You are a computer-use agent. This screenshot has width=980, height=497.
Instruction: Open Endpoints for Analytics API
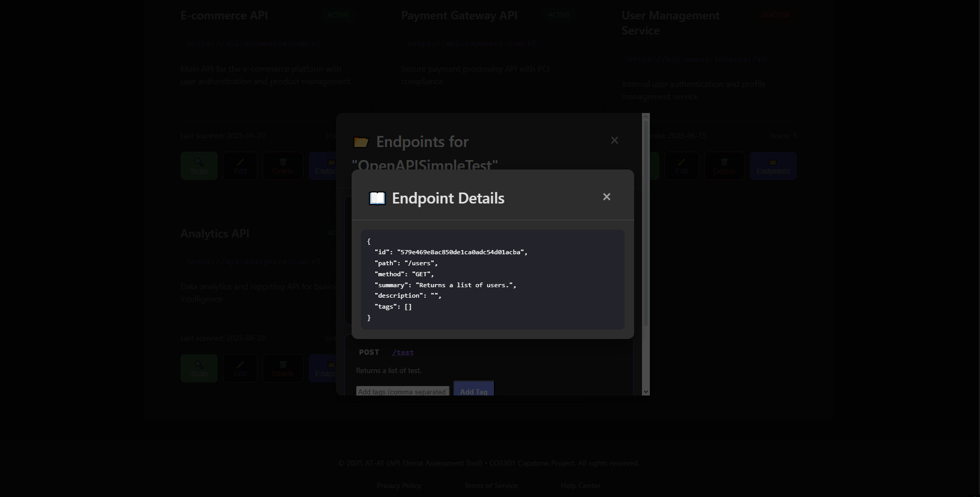pos(323,368)
